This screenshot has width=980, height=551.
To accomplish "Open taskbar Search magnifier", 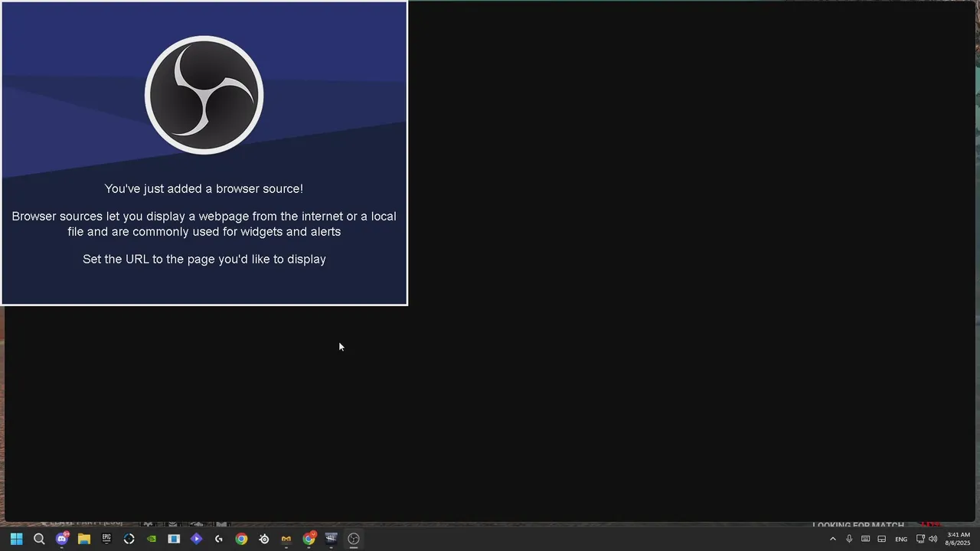I will coord(39,539).
